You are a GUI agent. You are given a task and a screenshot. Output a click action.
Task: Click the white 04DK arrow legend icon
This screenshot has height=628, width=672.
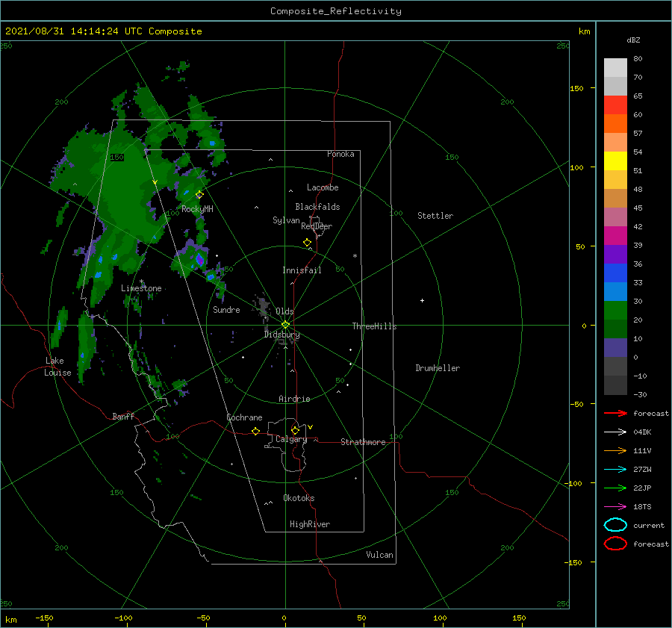[615, 432]
